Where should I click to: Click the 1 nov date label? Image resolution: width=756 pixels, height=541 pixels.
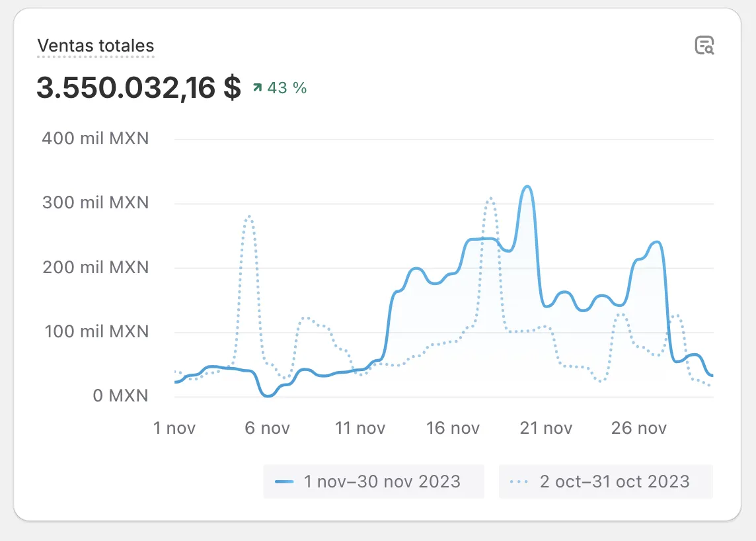[x=174, y=428]
